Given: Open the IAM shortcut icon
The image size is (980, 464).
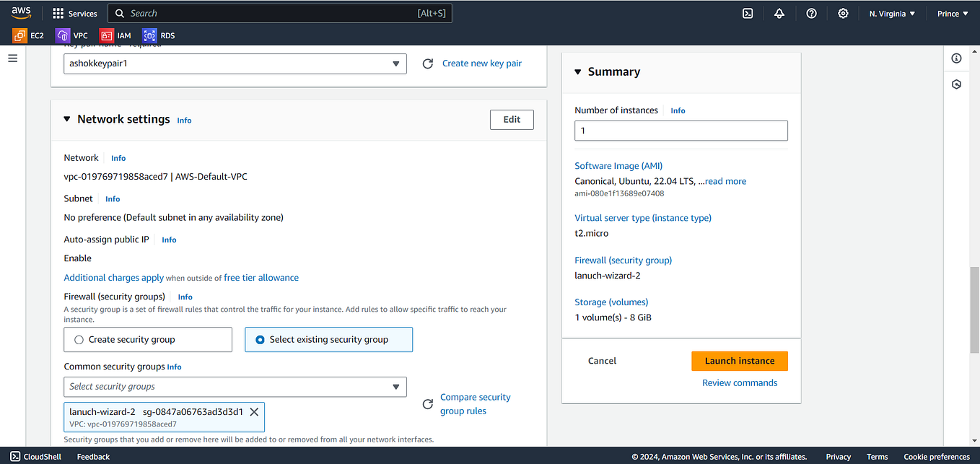Looking at the screenshot, I should [115, 35].
